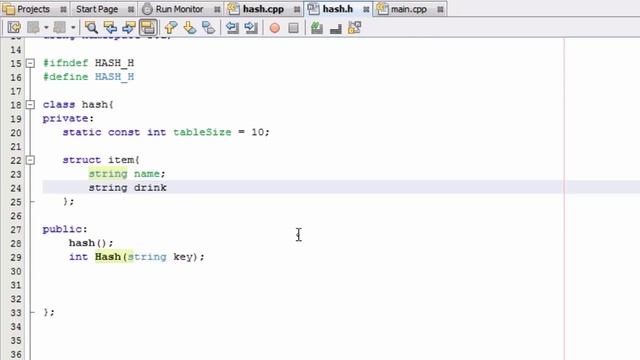The height and width of the screenshot is (360, 640).
Task: Toggle Highlight Search button
Action: pos(148,28)
